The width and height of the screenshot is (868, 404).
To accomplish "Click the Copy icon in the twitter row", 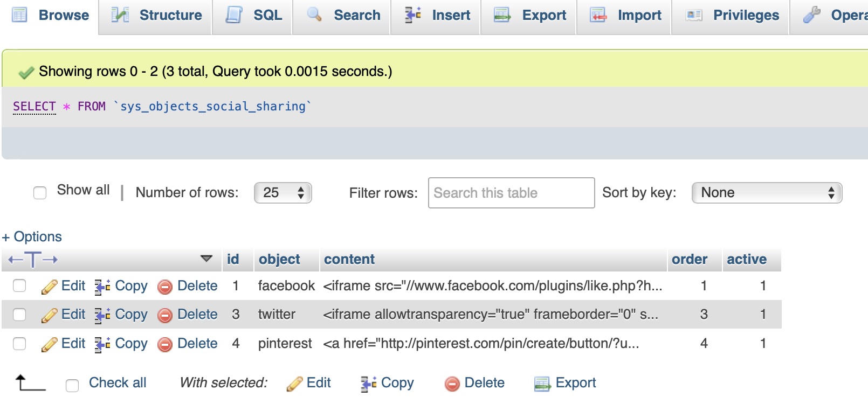I will coord(102,315).
